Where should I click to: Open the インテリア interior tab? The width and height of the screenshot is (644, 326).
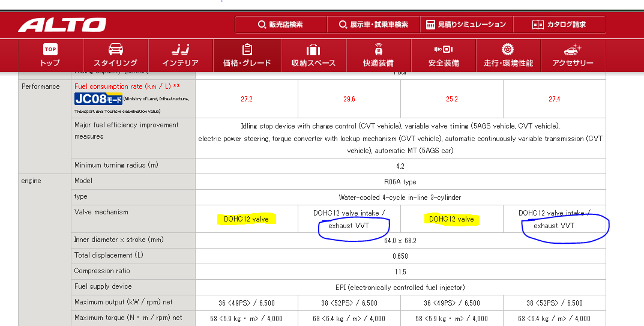coord(181,55)
